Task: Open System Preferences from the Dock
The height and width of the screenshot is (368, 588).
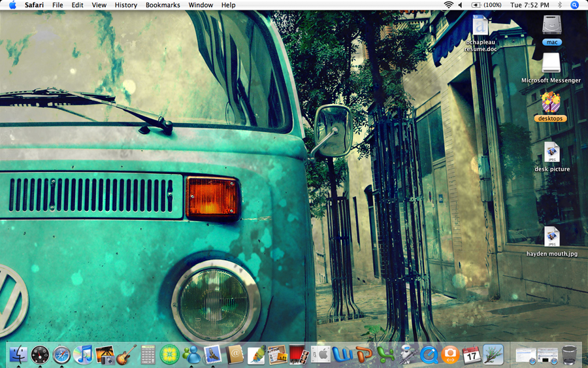Action: 321,354
